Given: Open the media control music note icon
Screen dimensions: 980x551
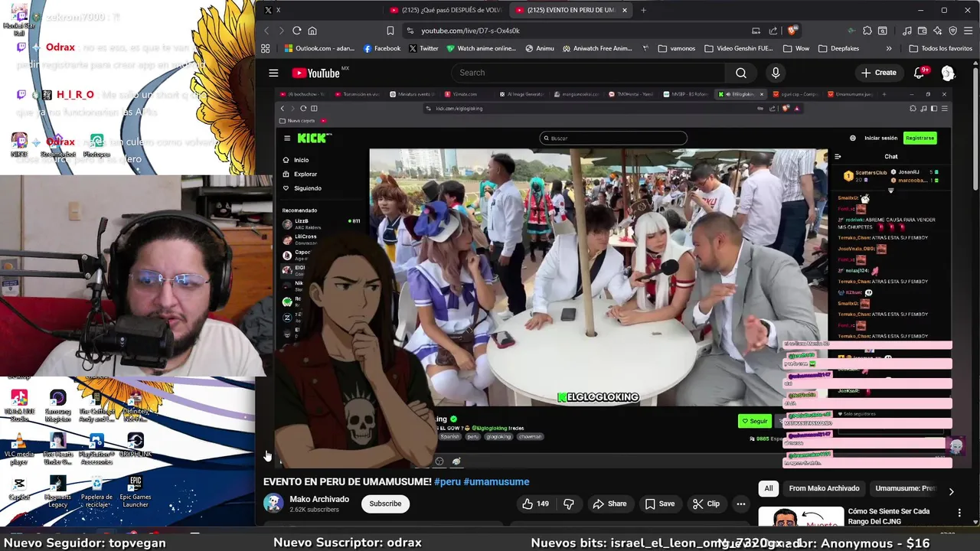Looking at the screenshot, I should [907, 31].
